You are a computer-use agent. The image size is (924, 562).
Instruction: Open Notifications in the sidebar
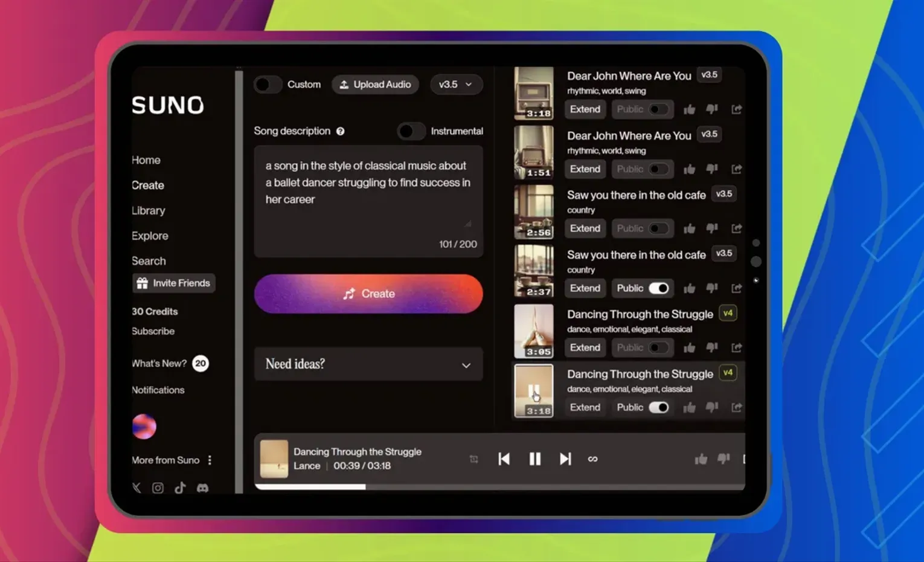[x=158, y=390]
